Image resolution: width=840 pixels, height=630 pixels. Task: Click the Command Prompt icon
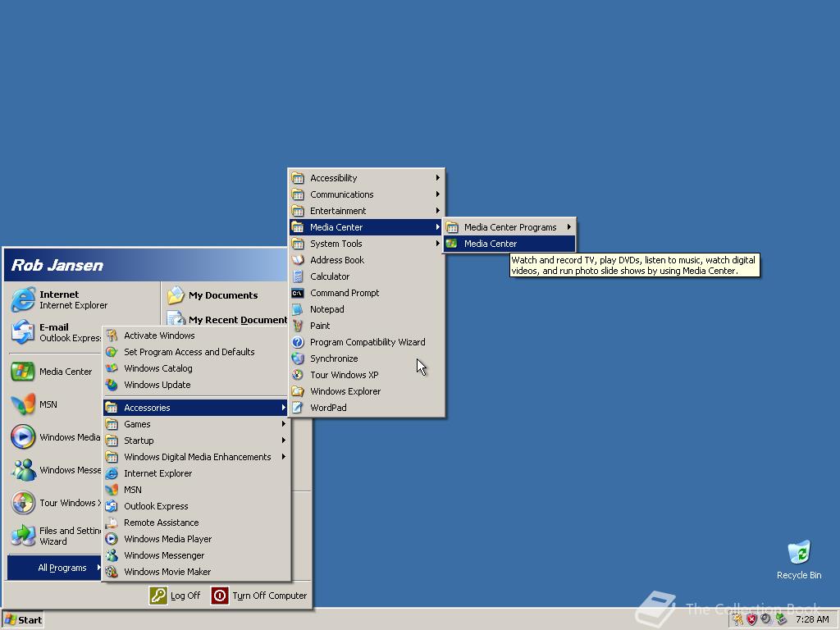coord(298,293)
